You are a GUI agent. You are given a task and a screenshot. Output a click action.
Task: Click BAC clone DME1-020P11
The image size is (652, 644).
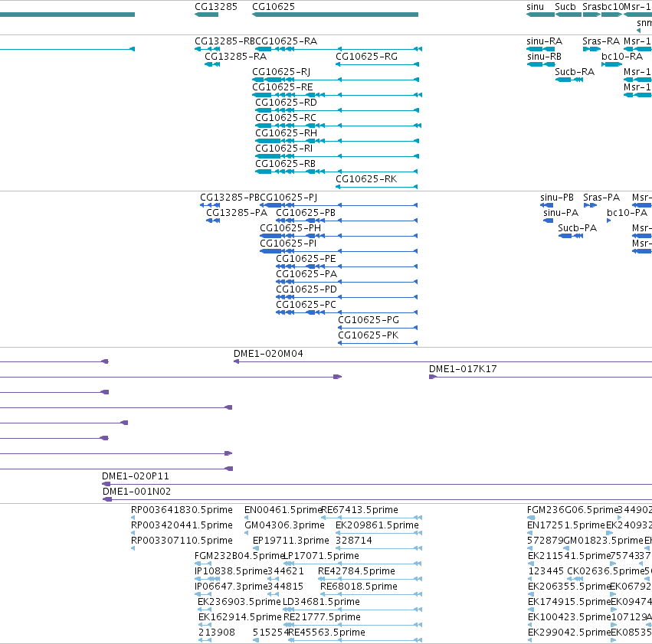point(136,476)
